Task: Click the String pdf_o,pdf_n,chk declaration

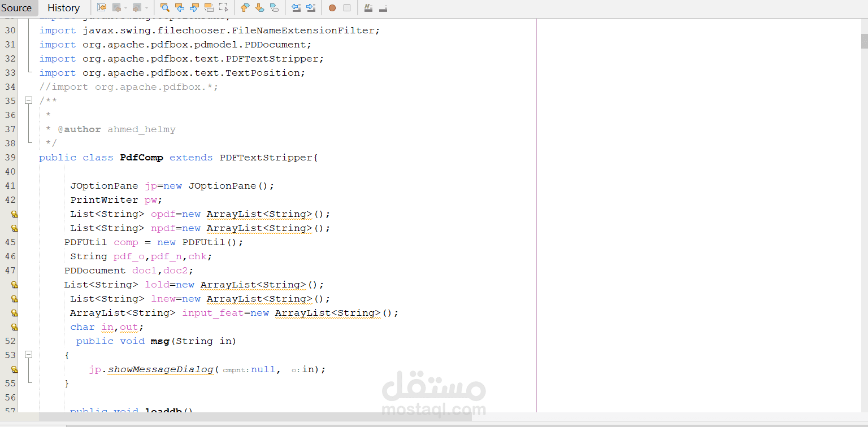Action: 141,256
